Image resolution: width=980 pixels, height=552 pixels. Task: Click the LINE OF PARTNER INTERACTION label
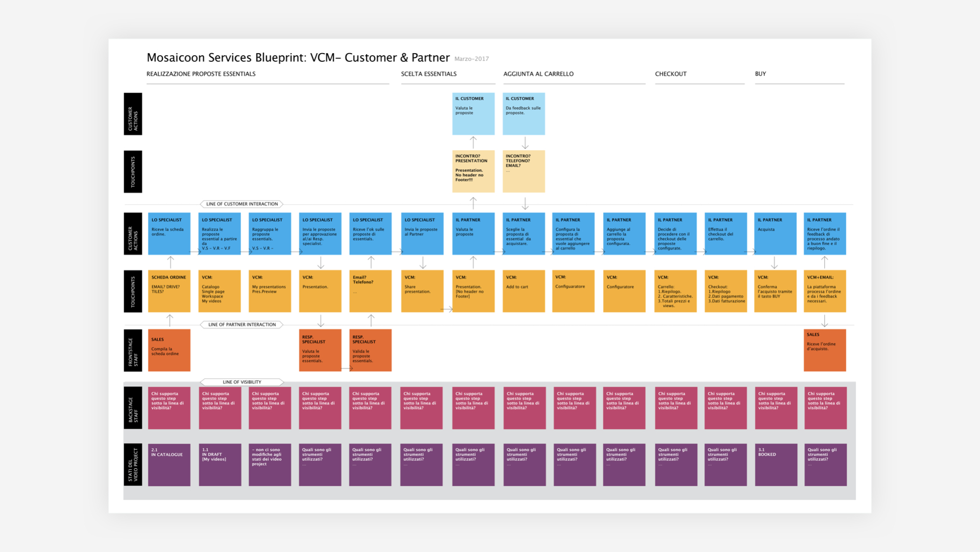coord(242,325)
